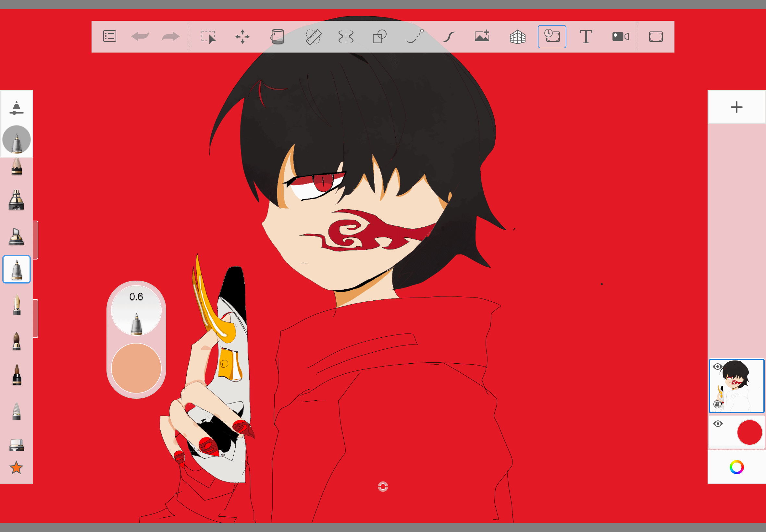The height and width of the screenshot is (532, 766).
Task: Hide the character drawing layer
Action: point(717,367)
